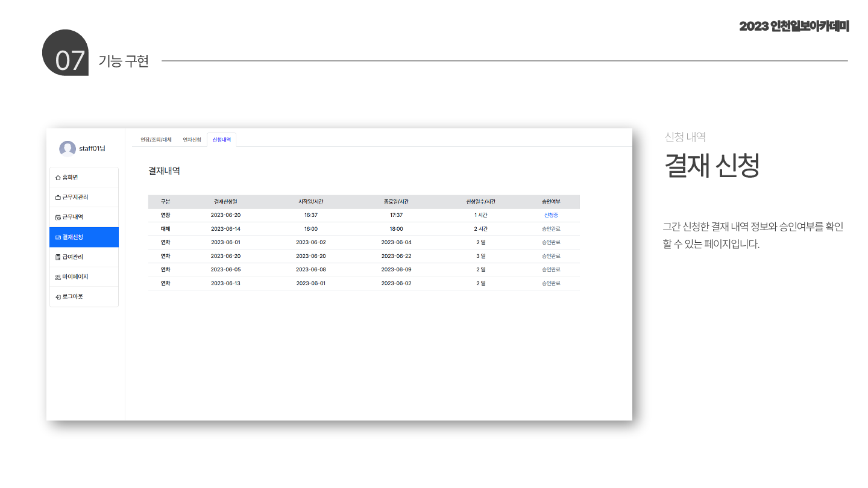
Task: Click the end date 2023-06-22 cell
Action: (396, 256)
